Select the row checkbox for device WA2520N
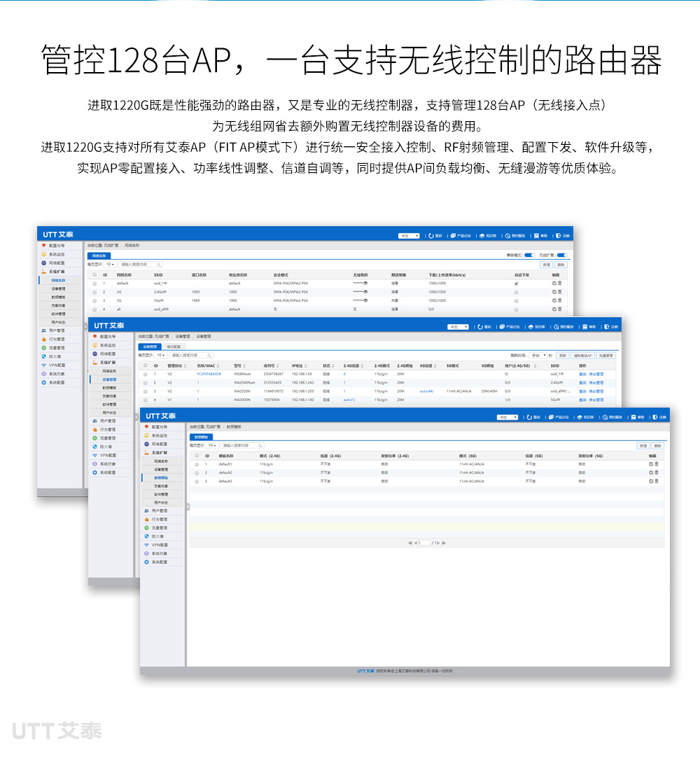Image resolution: width=700 pixels, height=770 pixels. (x=146, y=391)
